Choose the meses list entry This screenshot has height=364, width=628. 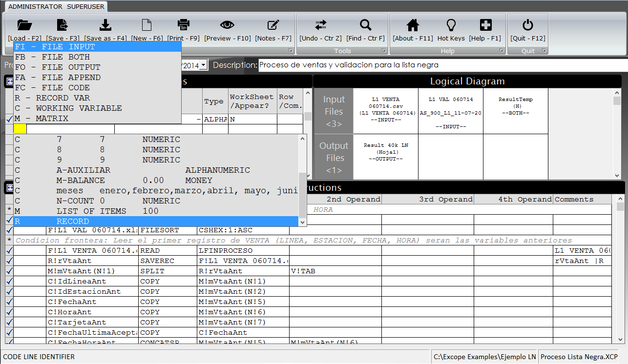coord(155,191)
